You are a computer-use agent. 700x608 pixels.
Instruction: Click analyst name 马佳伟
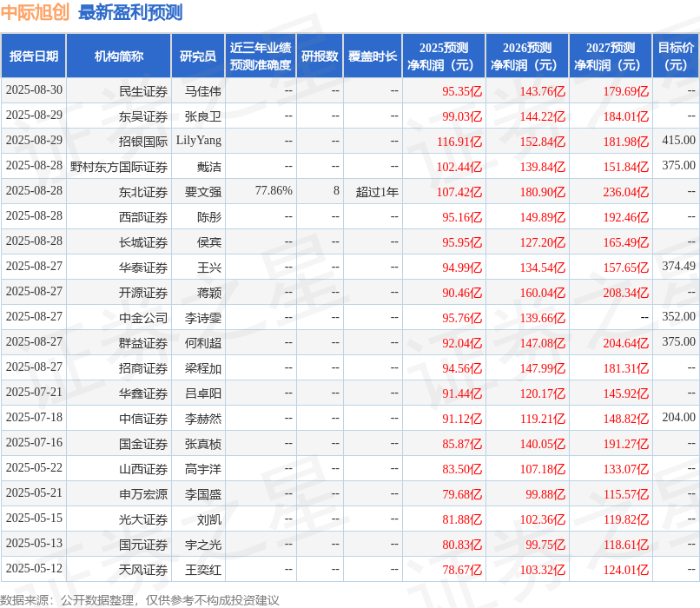(200, 90)
